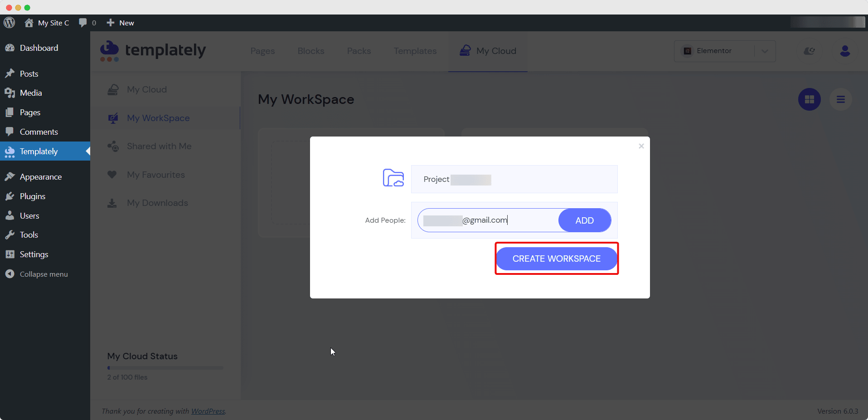
Task: Switch to the Blocks tab
Action: click(x=311, y=51)
